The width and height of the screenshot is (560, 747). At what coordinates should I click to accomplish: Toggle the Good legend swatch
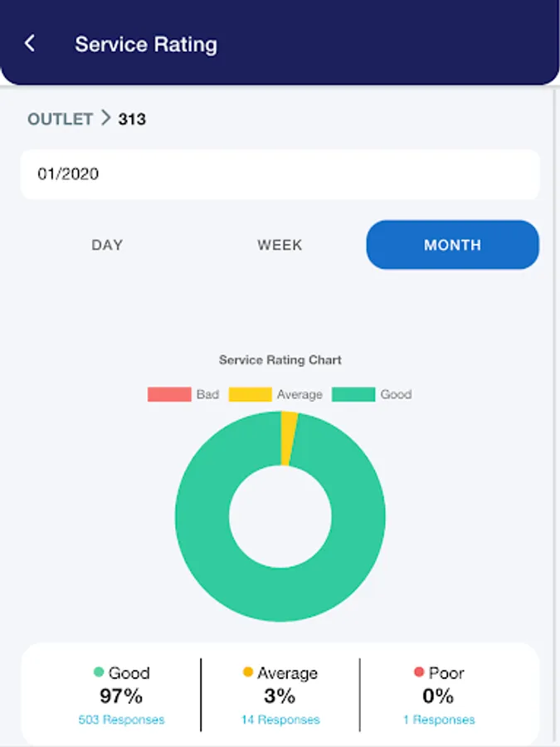pyautogui.click(x=353, y=394)
